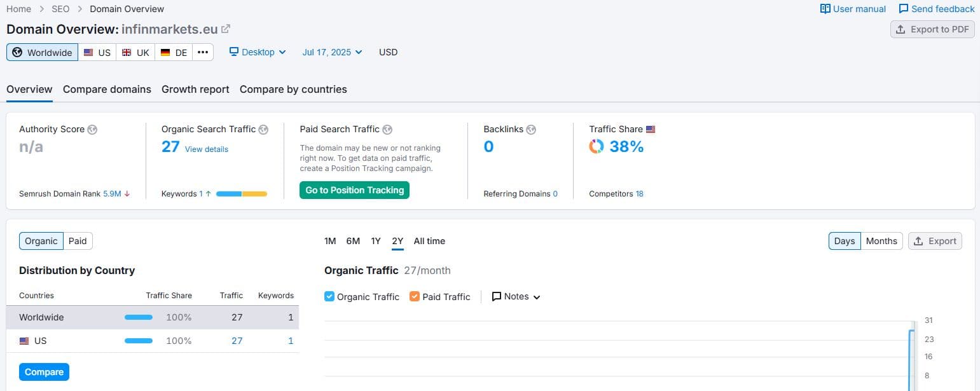Click Semrush Domain Rank value 5.9M

tap(112, 194)
